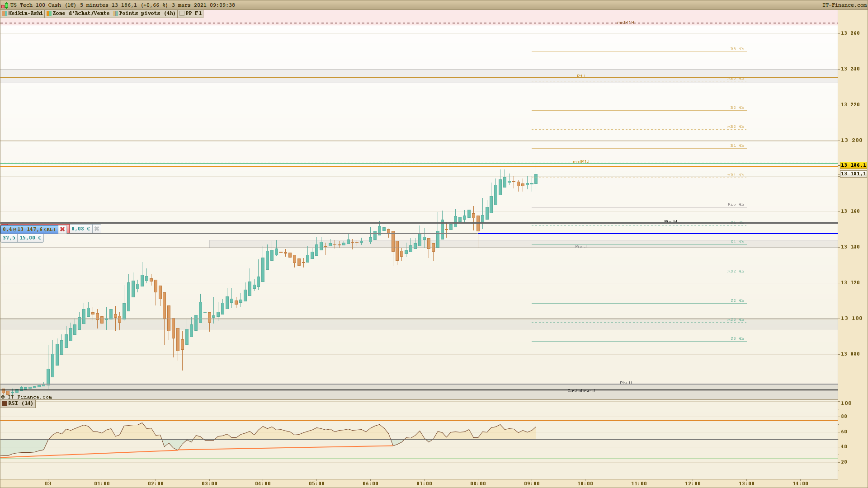Viewport: 868px width, 488px height.
Task: Click the IT-Finance.com link at top right
Action: pos(844,5)
